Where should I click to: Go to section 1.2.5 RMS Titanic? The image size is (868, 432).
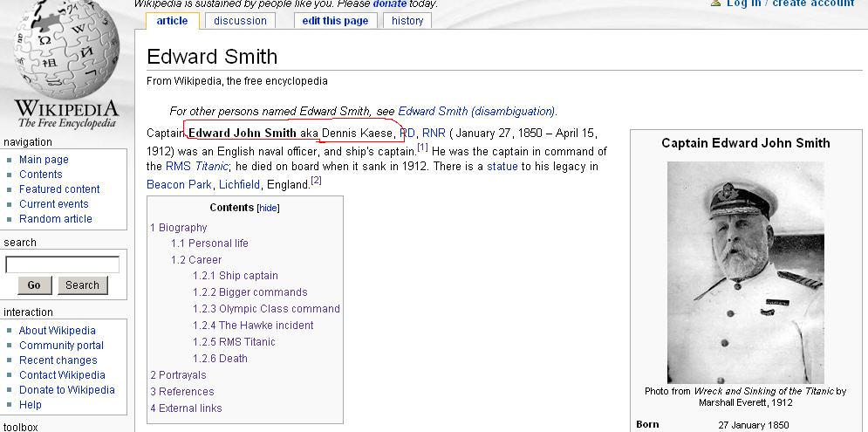234,342
